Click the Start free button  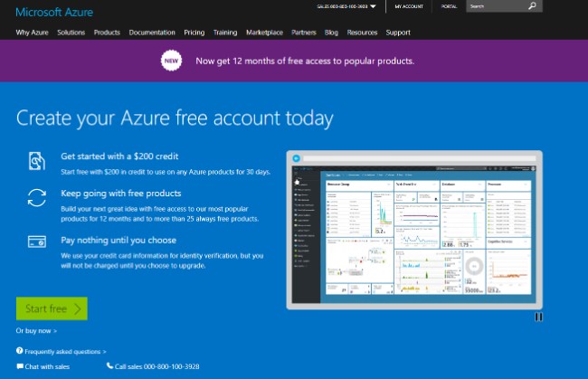coord(52,308)
